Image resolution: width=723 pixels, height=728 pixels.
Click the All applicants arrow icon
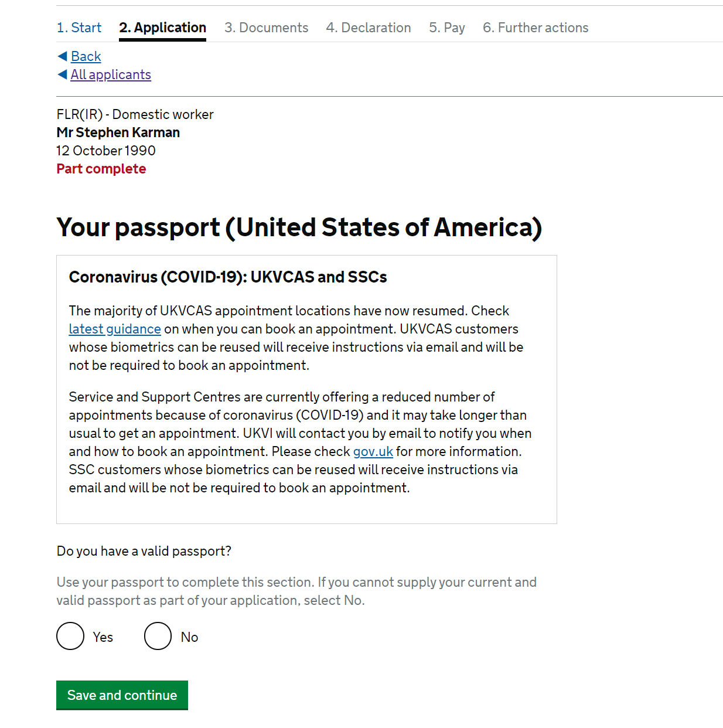(x=63, y=74)
